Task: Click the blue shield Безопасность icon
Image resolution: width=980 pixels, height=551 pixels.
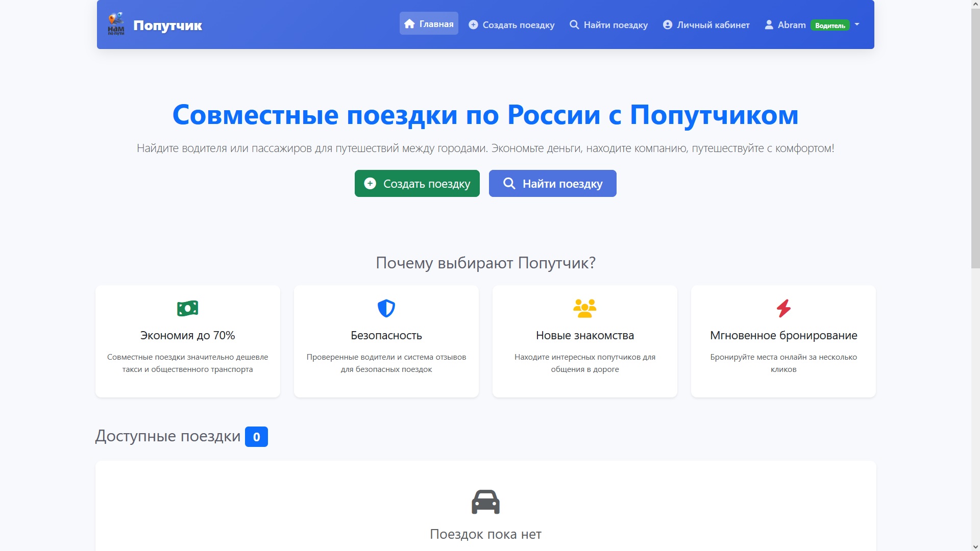Action: [386, 309]
